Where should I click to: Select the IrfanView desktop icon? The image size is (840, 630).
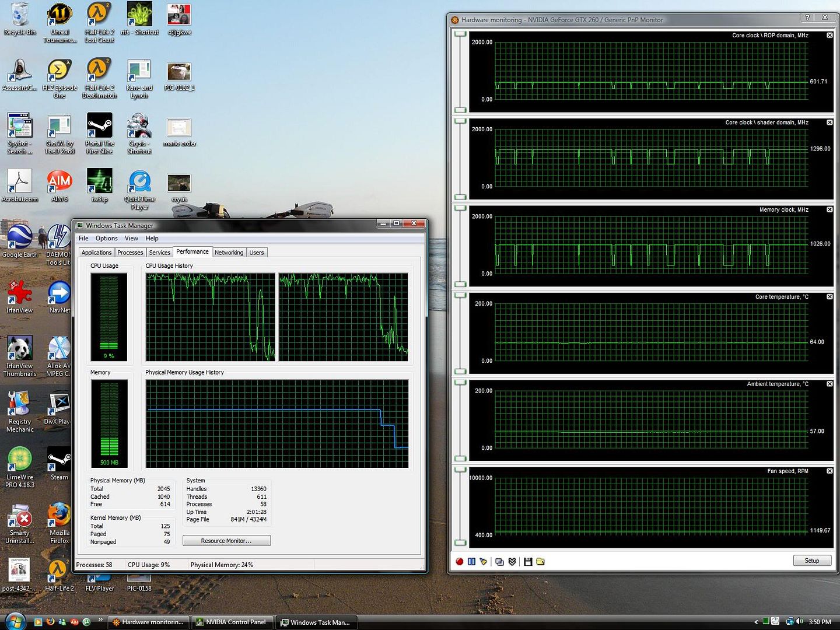[20, 297]
